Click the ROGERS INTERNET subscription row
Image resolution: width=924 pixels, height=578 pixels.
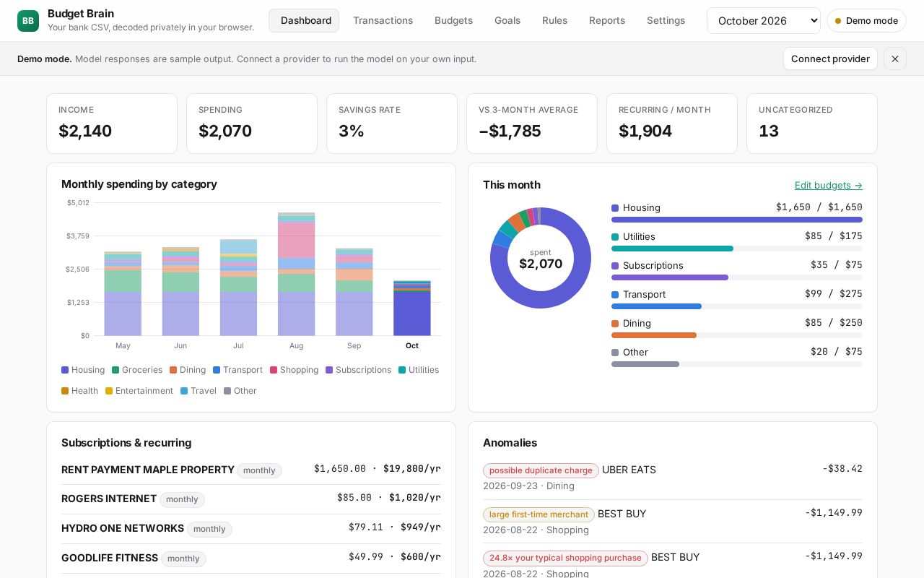coord(251,499)
